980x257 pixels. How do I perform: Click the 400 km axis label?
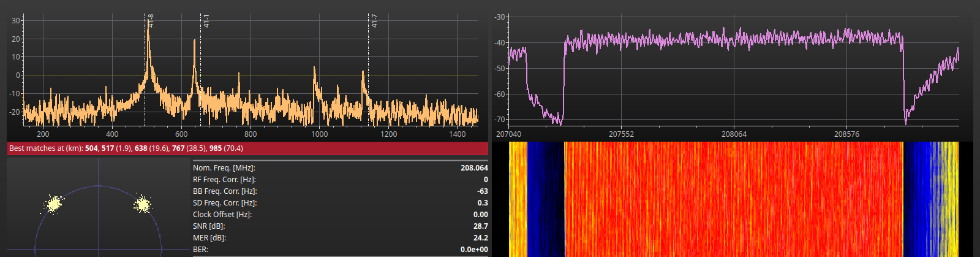pos(112,134)
